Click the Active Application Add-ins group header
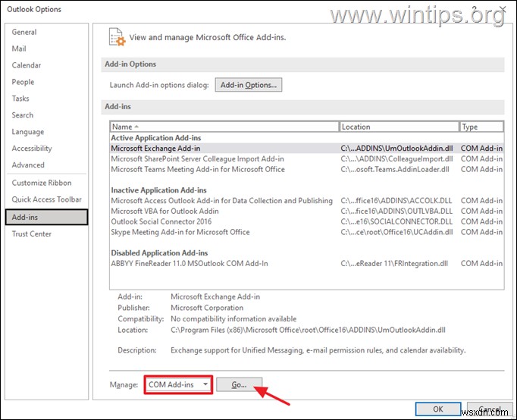 (156, 138)
